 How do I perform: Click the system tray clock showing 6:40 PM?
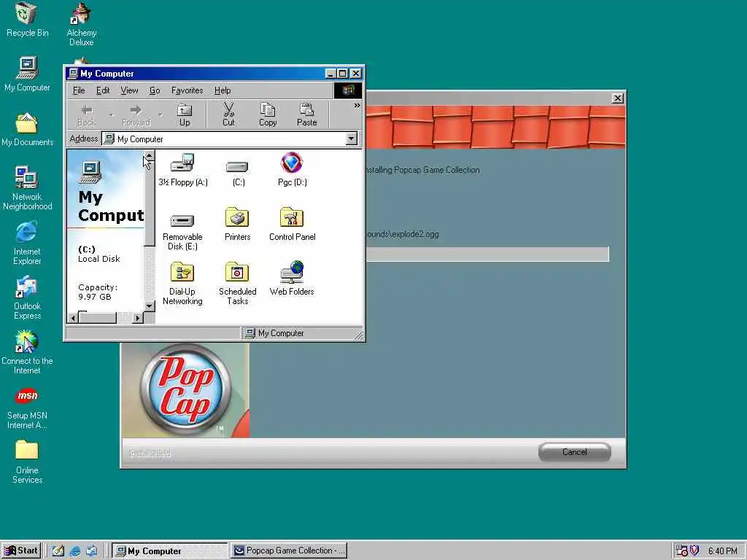click(x=722, y=551)
